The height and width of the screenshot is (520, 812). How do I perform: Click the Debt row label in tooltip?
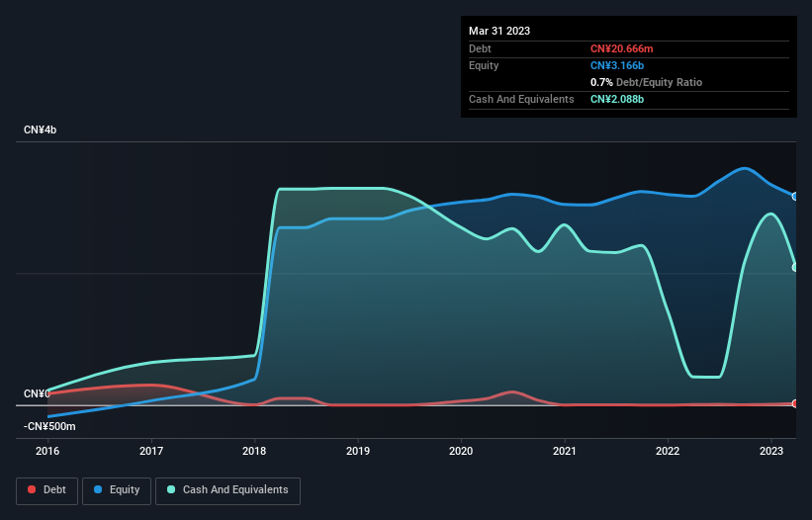click(x=480, y=48)
